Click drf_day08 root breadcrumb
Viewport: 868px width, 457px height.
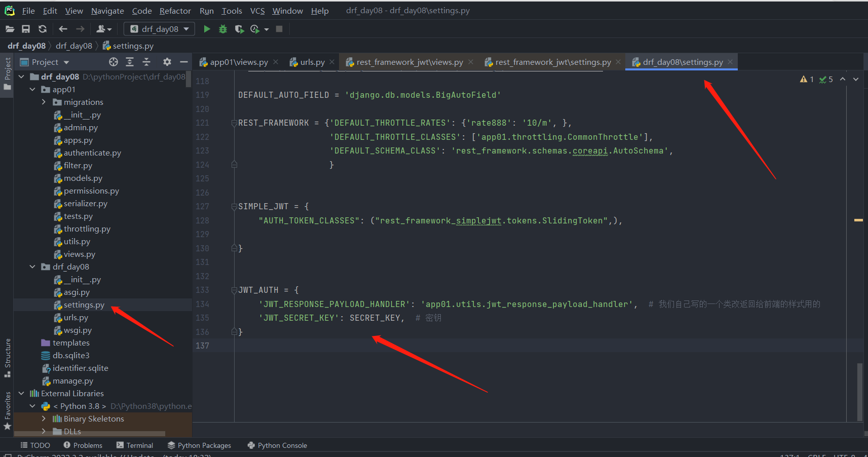pos(26,46)
